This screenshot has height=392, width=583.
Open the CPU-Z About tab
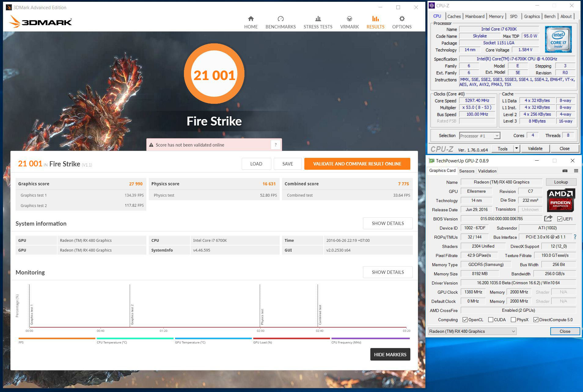tap(566, 16)
